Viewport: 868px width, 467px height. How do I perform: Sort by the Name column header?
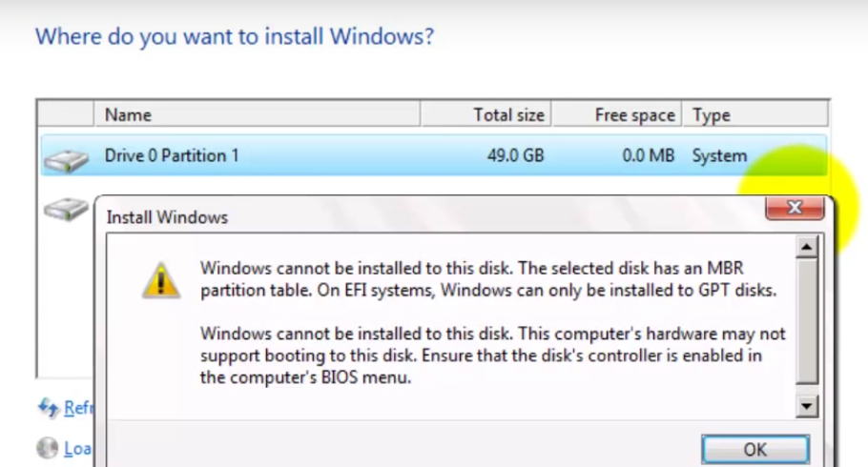click(257, 114)
